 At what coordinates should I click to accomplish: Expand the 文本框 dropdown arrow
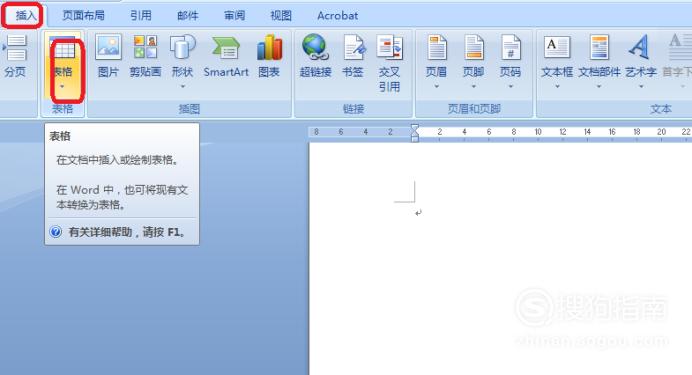[x=557, y=86]
